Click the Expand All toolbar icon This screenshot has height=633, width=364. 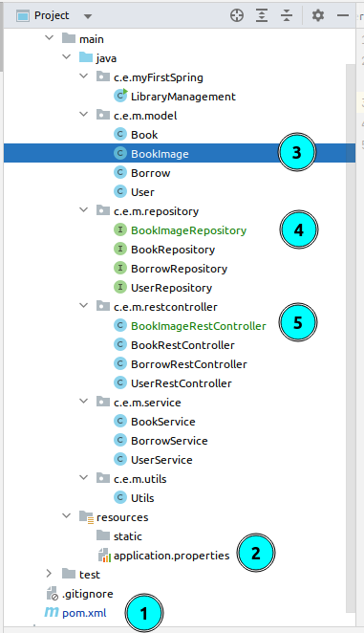coord(262,15)
